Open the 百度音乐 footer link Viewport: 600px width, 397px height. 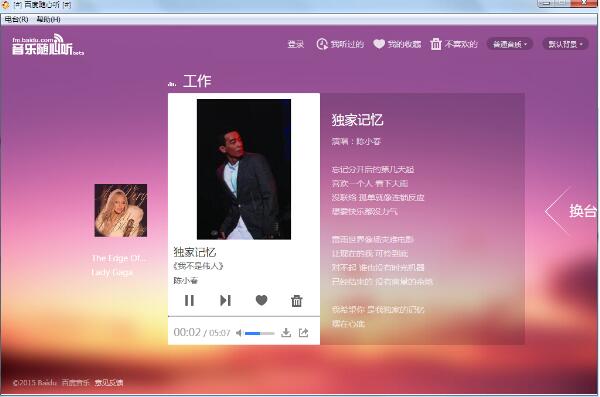point(75,382)
